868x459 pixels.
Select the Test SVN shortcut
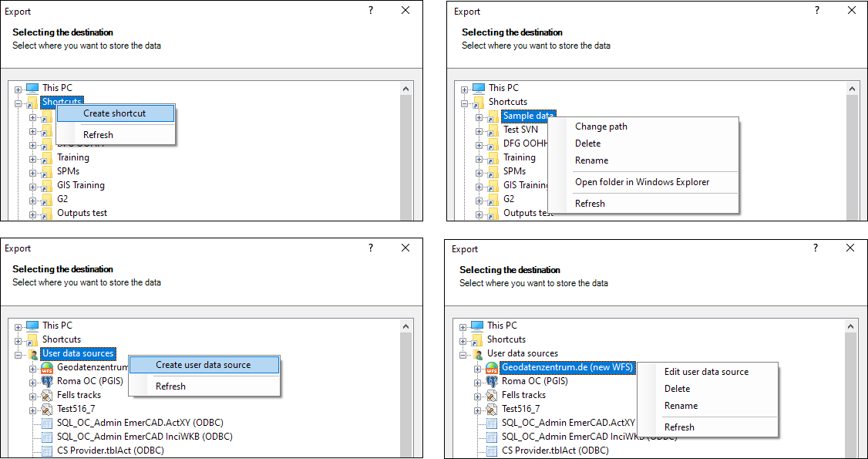[523, 129]
